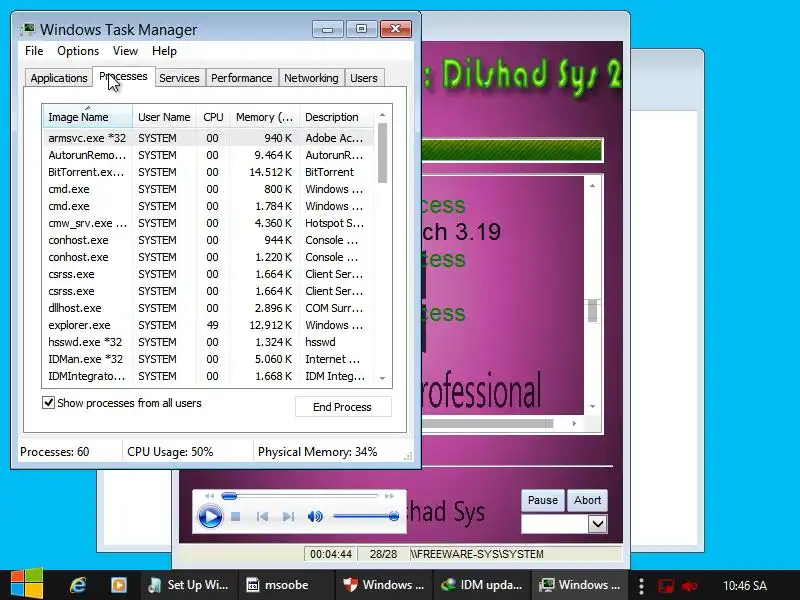This screenshot has width=800, height=600.
Task: Mute the media player speaker icon
Action: [x=315, y=516]
